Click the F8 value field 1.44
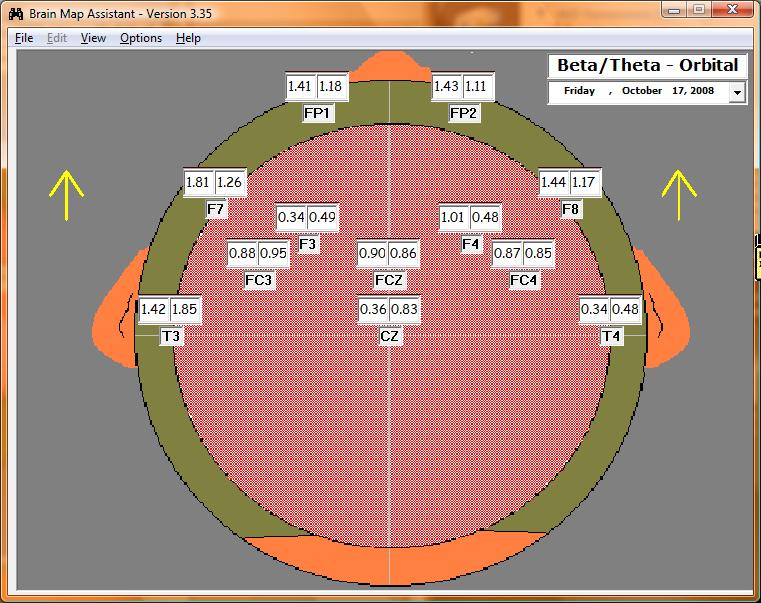The width and height of the screenshot is (761, 603). point(553,183)
